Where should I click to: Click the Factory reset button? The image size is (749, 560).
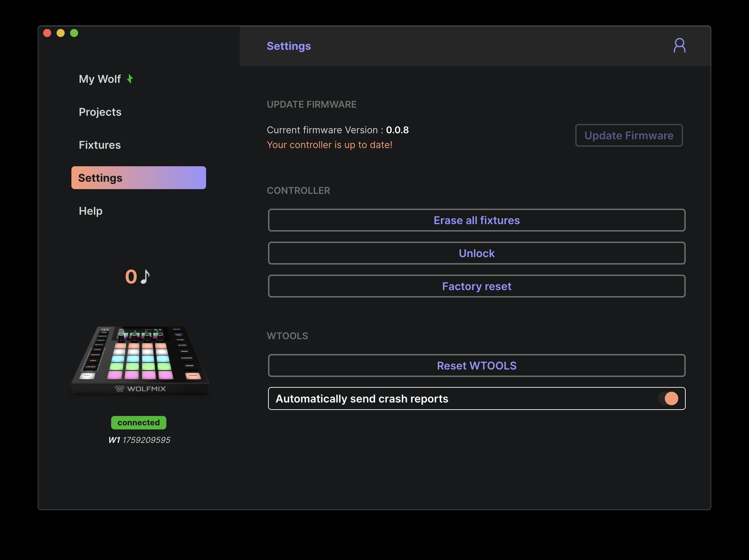click(x=477, y=286)
